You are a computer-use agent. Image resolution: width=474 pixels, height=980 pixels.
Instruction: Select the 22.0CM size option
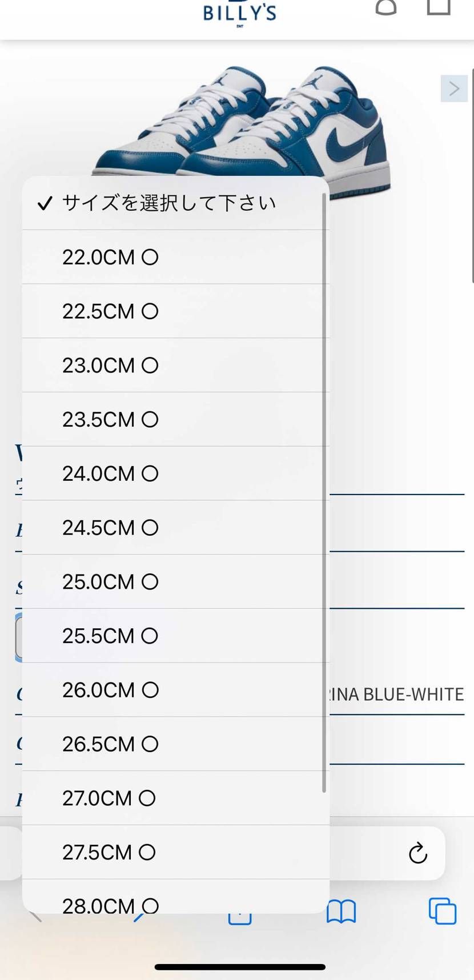pos(176,257)
